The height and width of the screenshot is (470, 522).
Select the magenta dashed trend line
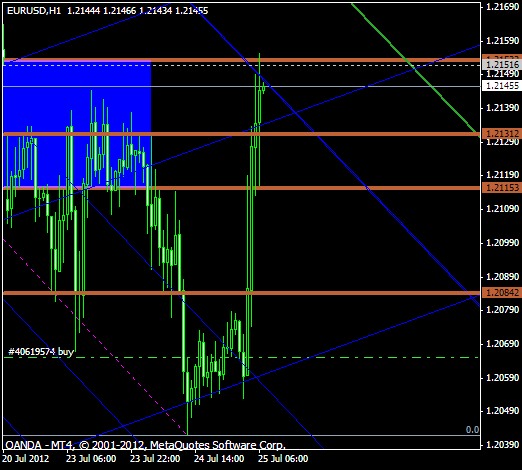tap(95, 337)
